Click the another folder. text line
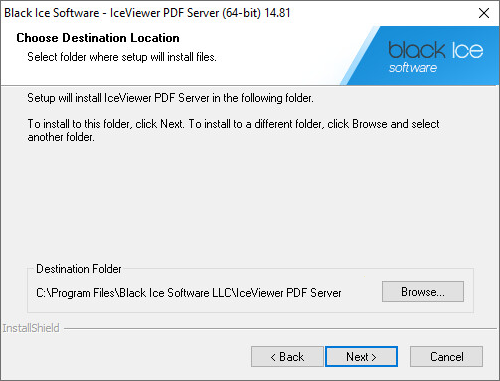 [x=61, y=137]
